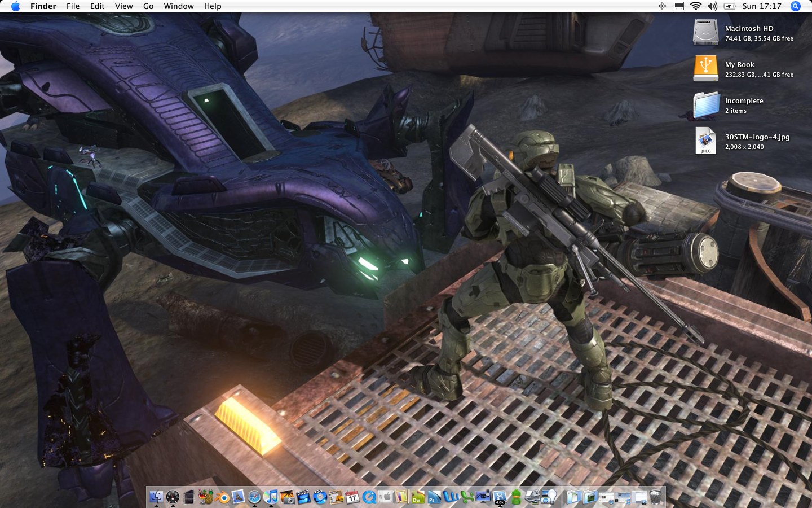Open the Finder application menu
The width and height of the screenshot is (812, 508).
pyautogui.click(x=43, y=6)
